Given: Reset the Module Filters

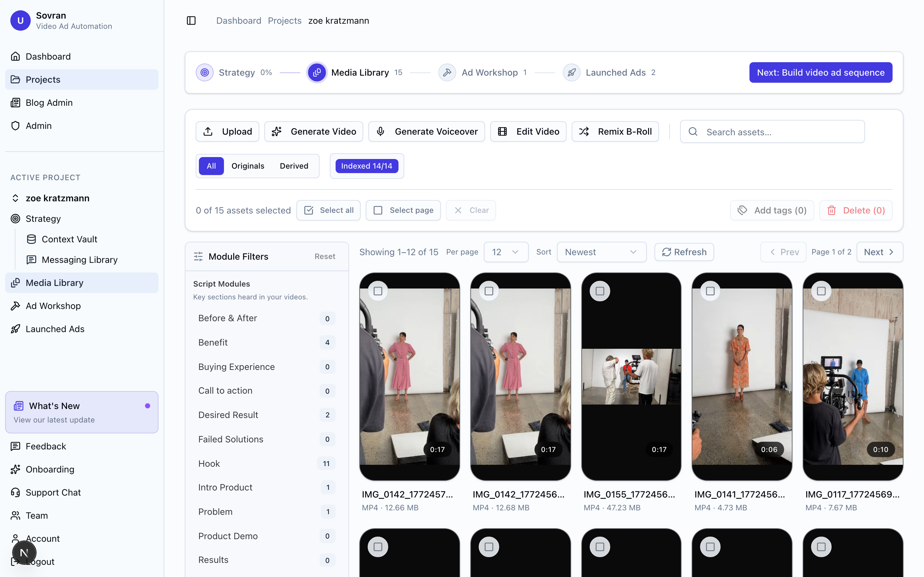Looking at the screenshot, I should click(x=325, y=256).
